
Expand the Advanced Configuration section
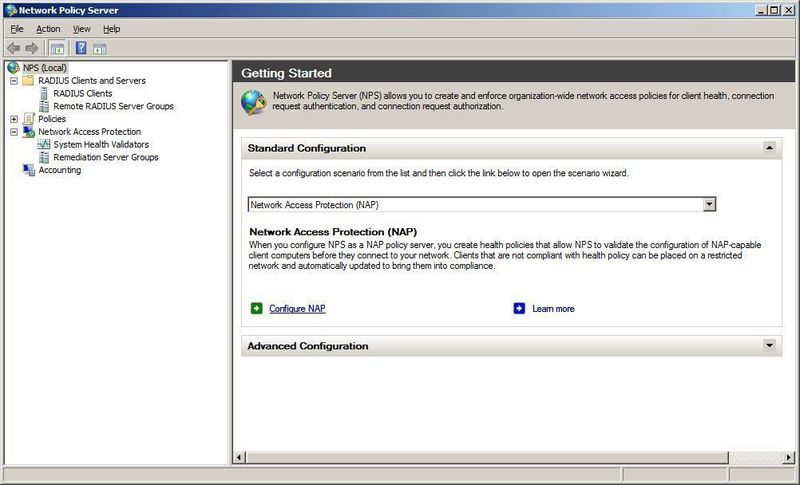(769, 345)
